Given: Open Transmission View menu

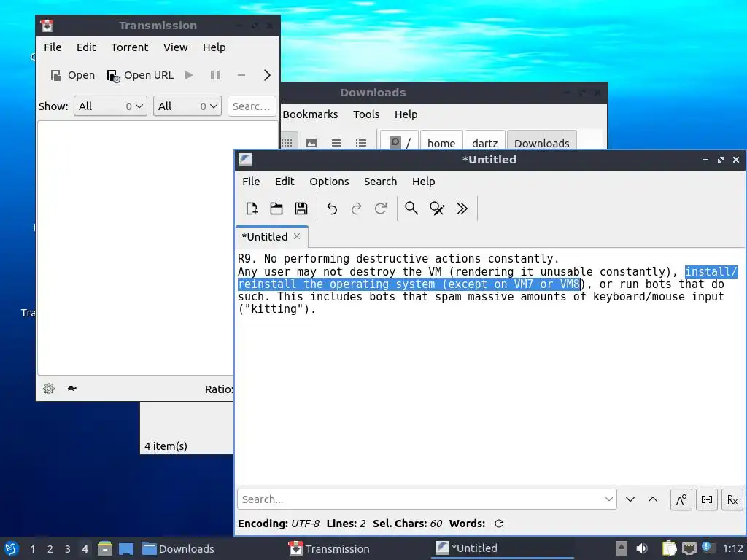Looking at the screenshot, I should pos(175,47).
